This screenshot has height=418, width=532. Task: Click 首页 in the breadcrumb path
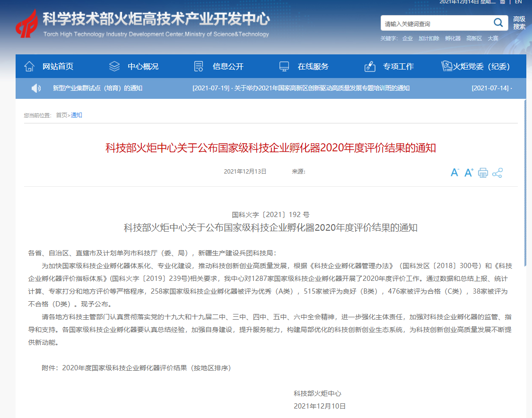click(61, 115)
